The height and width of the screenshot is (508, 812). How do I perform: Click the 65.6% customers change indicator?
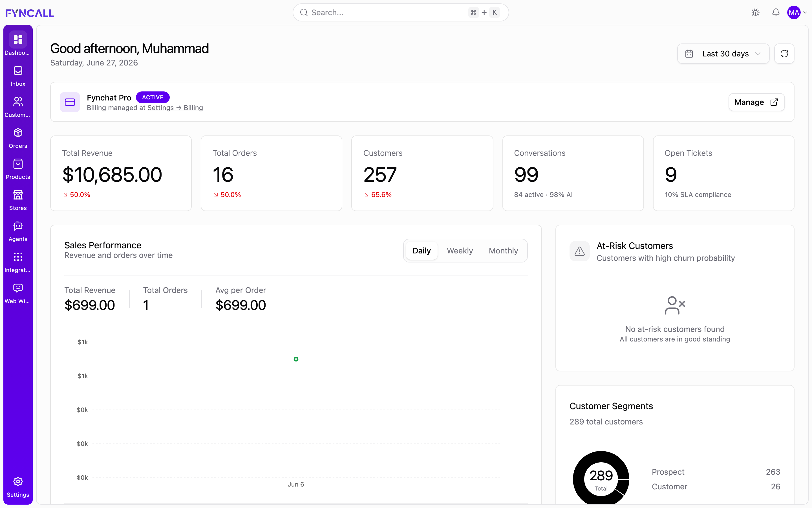[378, 195]
